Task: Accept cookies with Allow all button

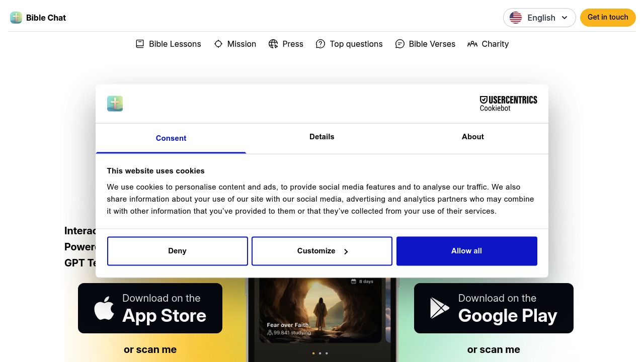Action: 467,251
